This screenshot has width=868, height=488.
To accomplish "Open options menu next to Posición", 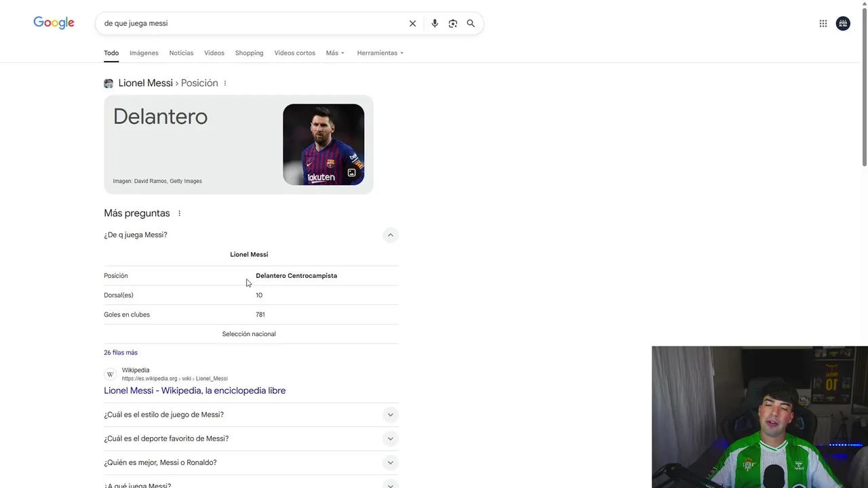I will (225, 83).
